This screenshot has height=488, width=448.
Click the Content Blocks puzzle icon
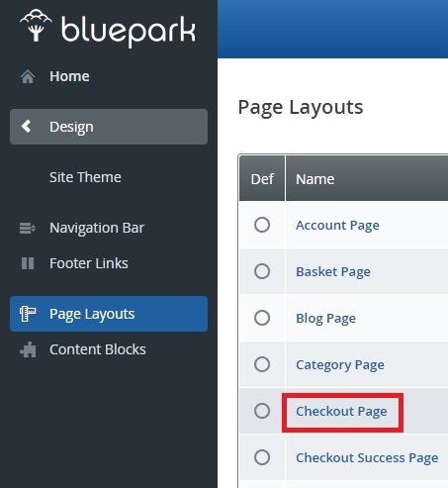pos(28,349)
